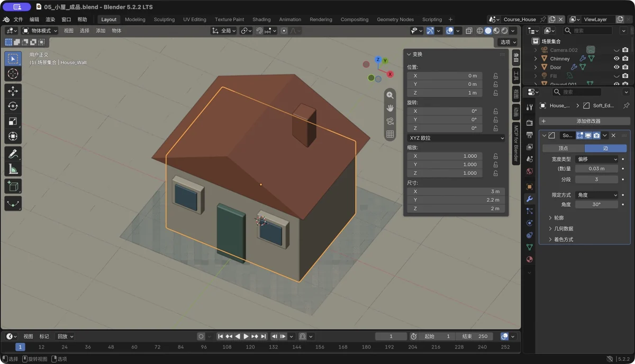The height and width of the screenshot is (364, 635).
Task: Open the Modifiers wrench properties tab
Action: click(530, 199)
